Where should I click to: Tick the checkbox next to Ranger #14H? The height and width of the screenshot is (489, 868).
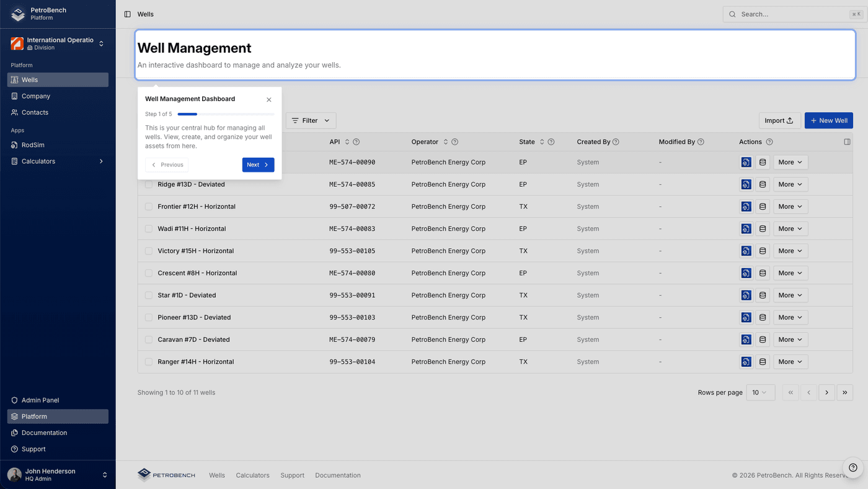148,361
